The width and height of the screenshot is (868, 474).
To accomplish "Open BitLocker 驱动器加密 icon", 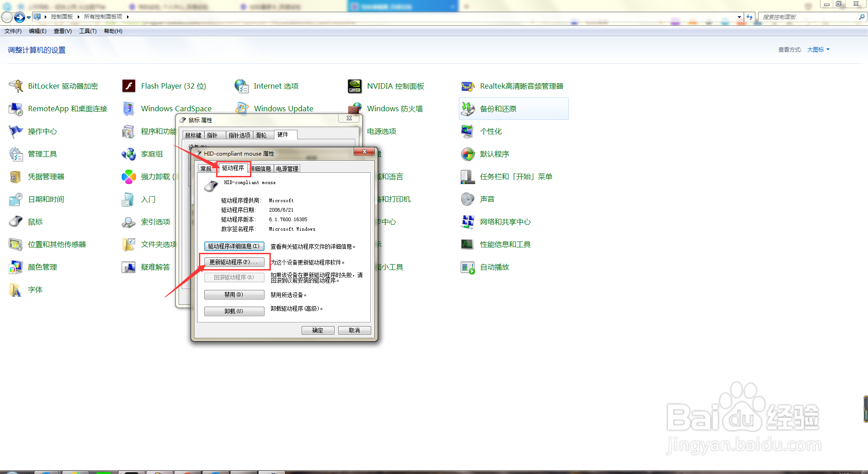I will point(16,86).
